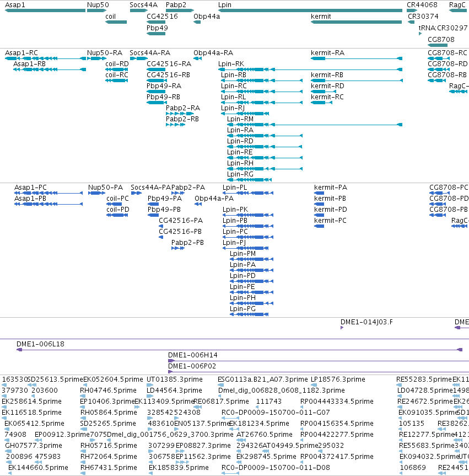Click the Socs44A gene label

143,5
